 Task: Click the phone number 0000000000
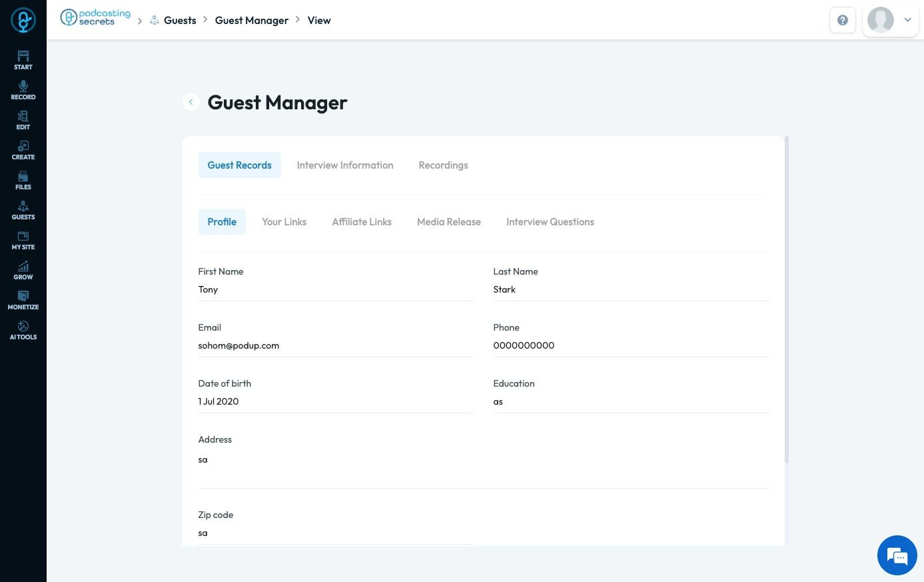pyautogui.click(x=524, y=345)
